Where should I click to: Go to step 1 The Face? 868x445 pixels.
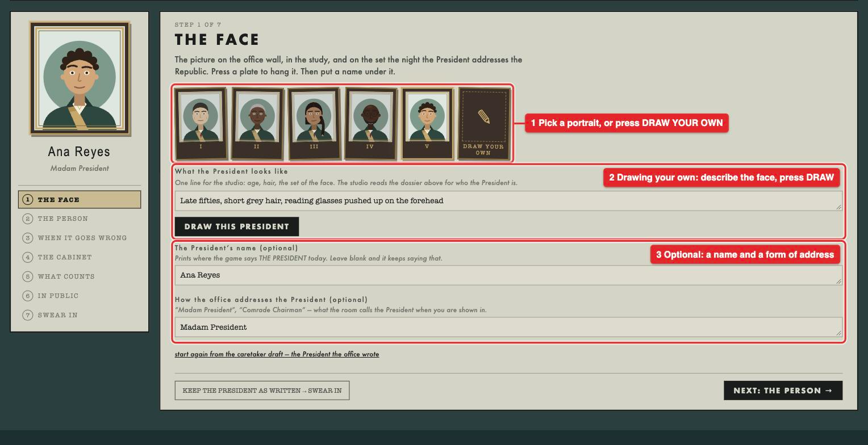[80, 200]
